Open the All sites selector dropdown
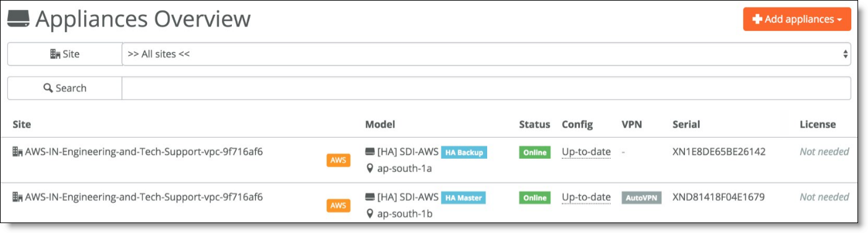The height and width of the screenshot is (233, 868). pyautogui.click(x=486, y=54)
